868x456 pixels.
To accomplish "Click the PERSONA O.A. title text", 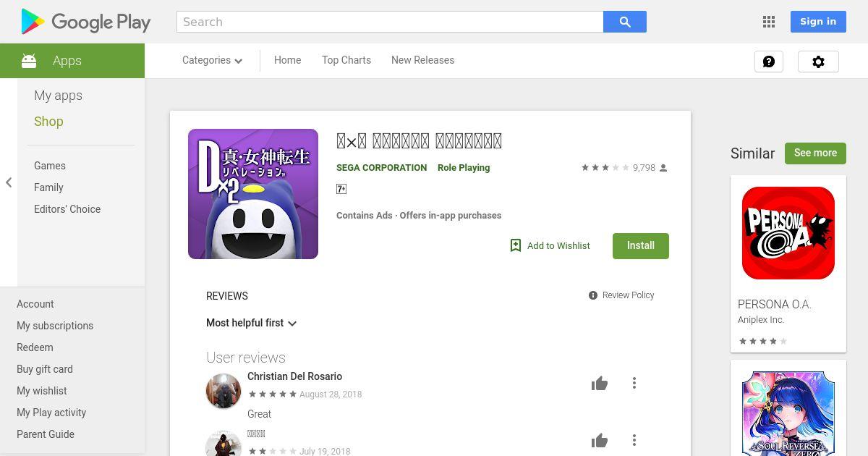I will (774, 304).
